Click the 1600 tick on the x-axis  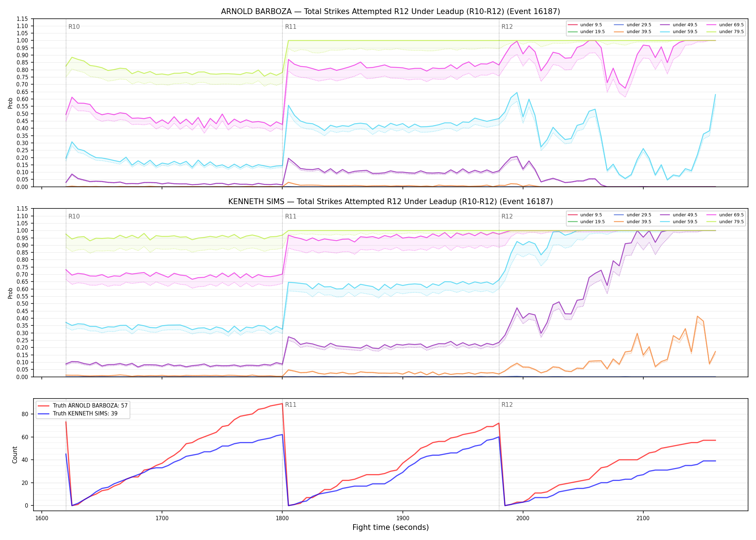(42, 518)
